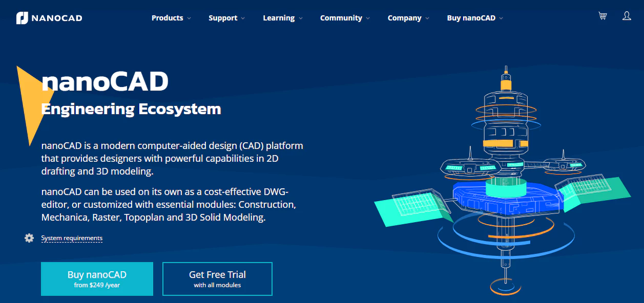Expand the chevron next to Buy nanoCAD
The image size is (644, 303).
click(501, 18)
